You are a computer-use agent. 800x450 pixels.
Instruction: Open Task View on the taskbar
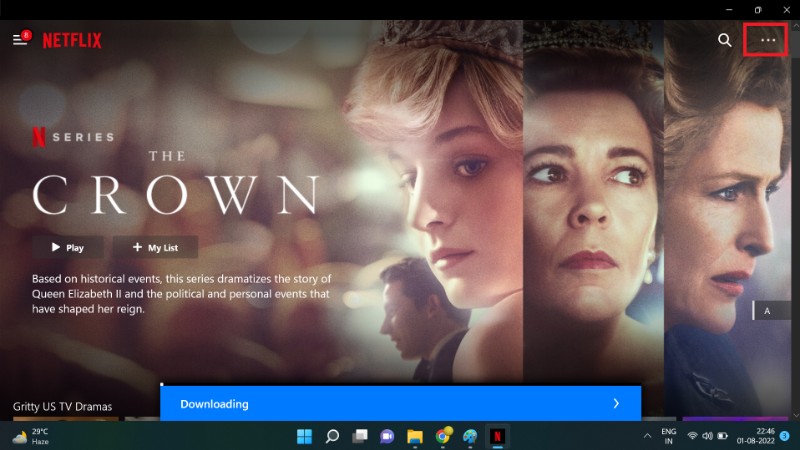[360, 436]
